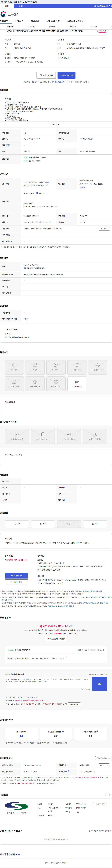Click info icon next to 취업알선관 알선
112x868 pixels.
click(63, 731)
